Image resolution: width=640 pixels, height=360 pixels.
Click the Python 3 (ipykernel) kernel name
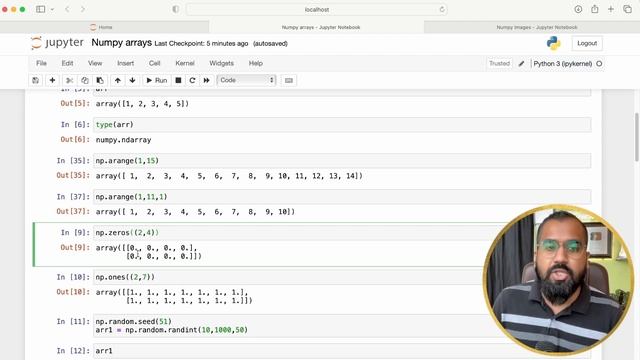coord(562,64)
